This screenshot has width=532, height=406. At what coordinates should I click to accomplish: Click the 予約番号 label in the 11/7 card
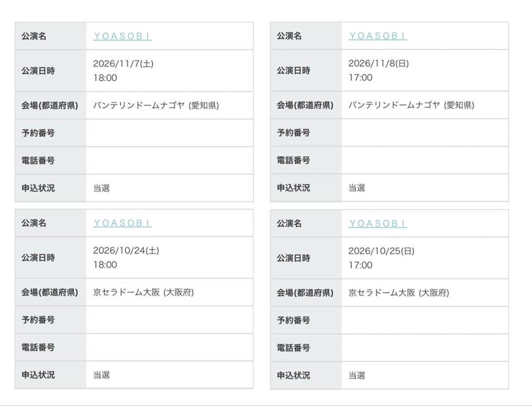pyautogui.click(x=38, y=133)
